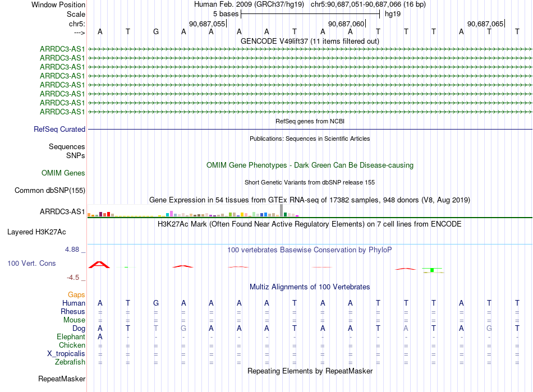The image size is (533, 392).
Task: Click the RepeatMasker track label
Action: tap(62, 379)
